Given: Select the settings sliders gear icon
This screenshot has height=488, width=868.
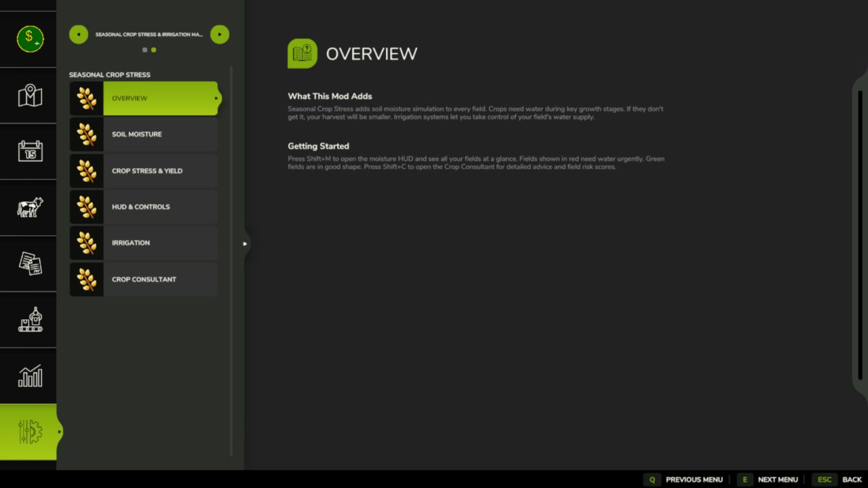Looking at the screenshot, I should coord(30,432).
